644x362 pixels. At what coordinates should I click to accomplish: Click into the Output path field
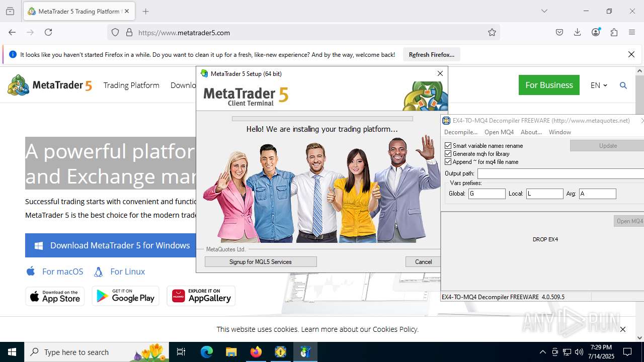[x=560, y=173]
